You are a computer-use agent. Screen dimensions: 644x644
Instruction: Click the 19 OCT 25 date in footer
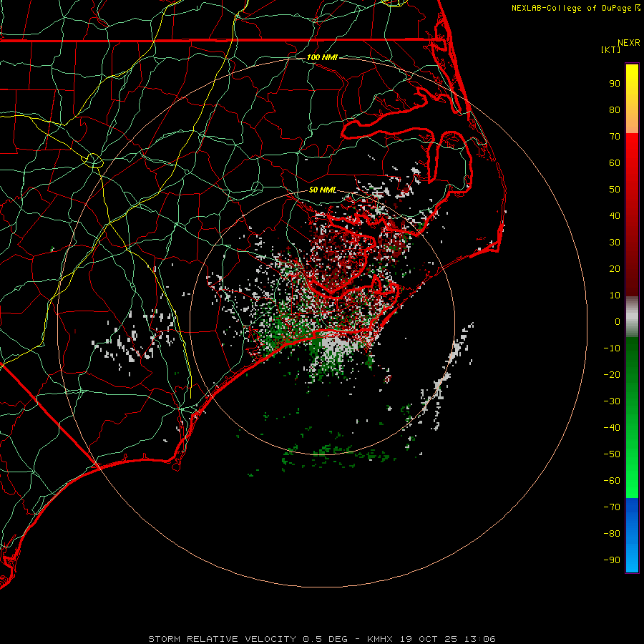coord(429,639)
